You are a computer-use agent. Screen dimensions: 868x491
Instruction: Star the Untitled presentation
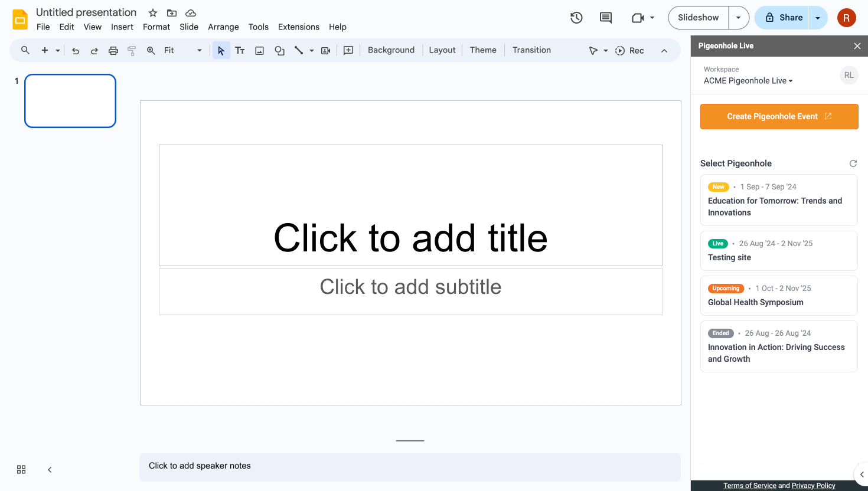click(153, 13)
